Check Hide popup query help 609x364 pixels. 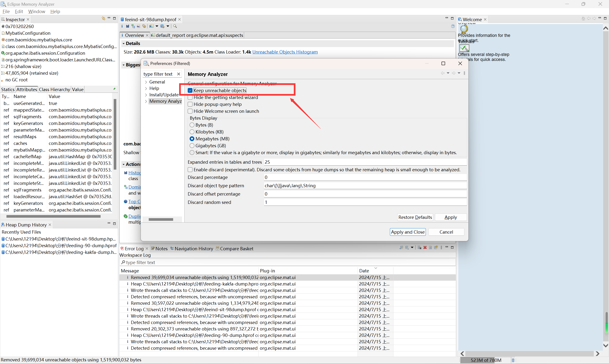point(190,104)
